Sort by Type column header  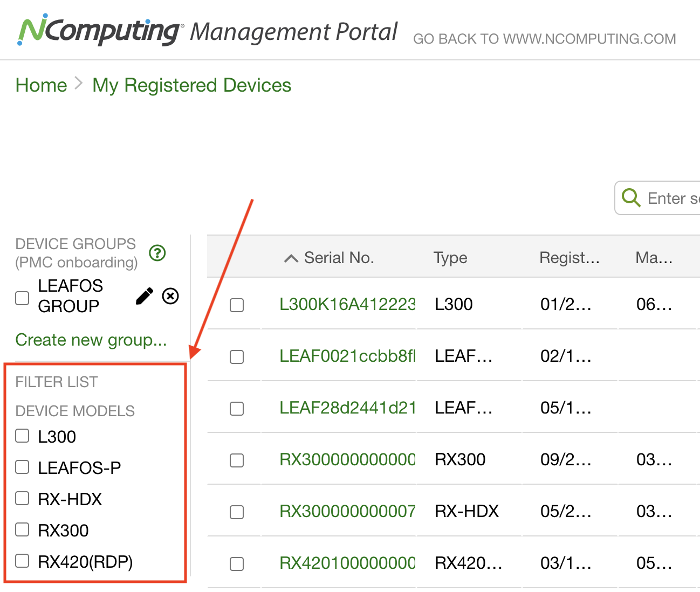[x=450, y=258]
